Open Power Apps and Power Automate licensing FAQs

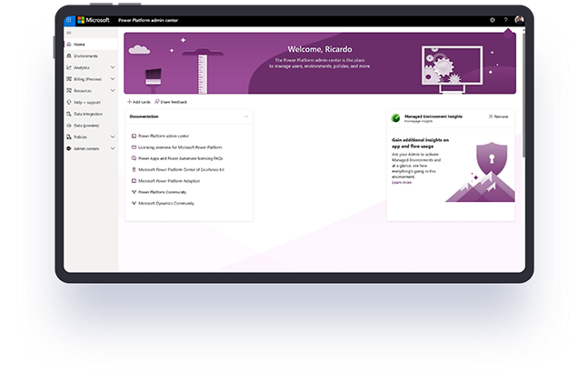coord(180,158)
